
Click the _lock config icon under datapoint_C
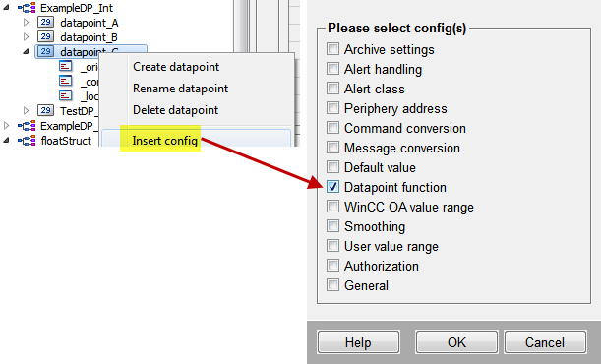coord(66,95)
